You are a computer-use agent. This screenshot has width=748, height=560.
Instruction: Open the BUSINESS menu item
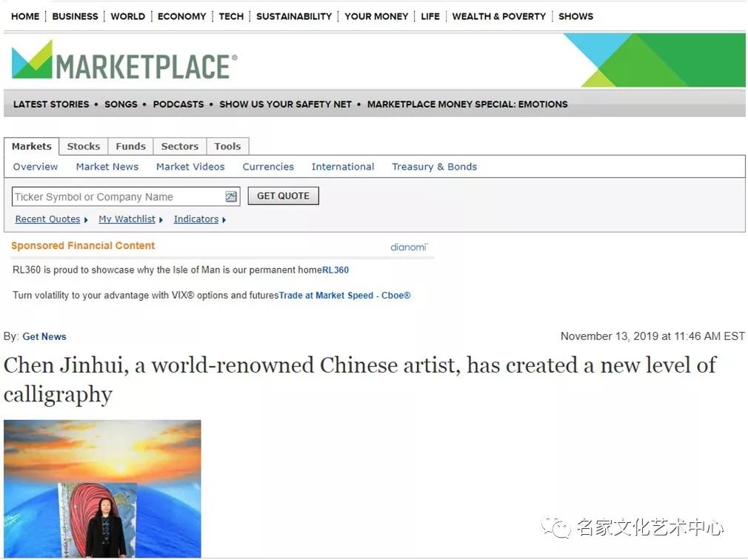tap(75, 16)
